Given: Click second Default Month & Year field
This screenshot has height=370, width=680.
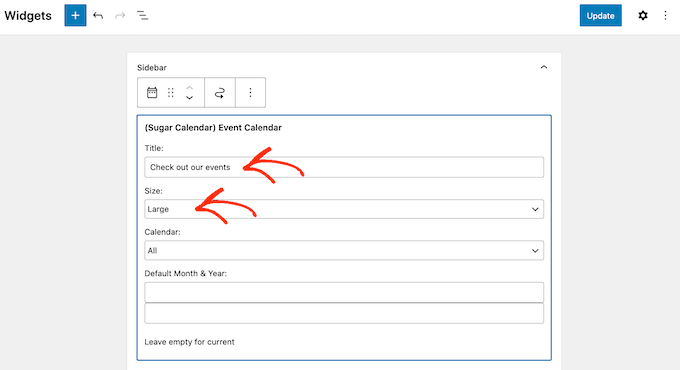Looking at the screenshot, I should point(344,313).
